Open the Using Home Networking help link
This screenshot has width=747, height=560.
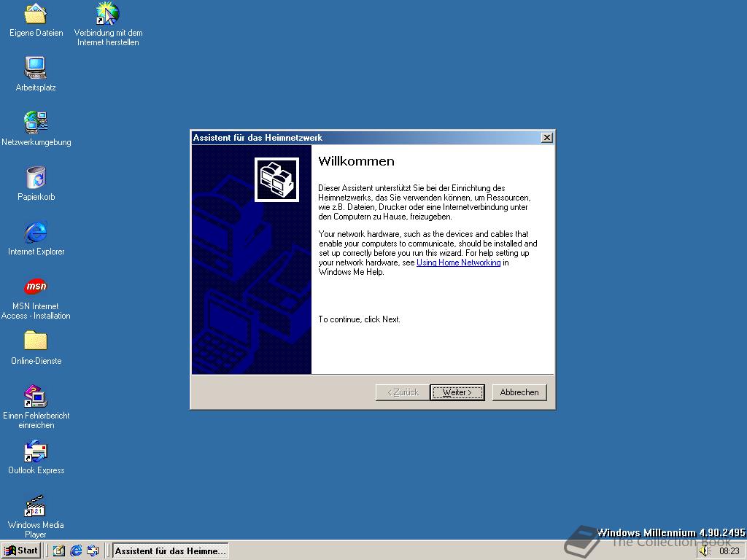[x=458, y=262]
